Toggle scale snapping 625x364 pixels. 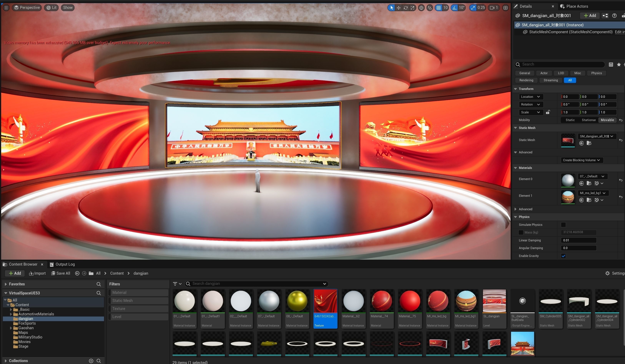[x=473, y=8]
